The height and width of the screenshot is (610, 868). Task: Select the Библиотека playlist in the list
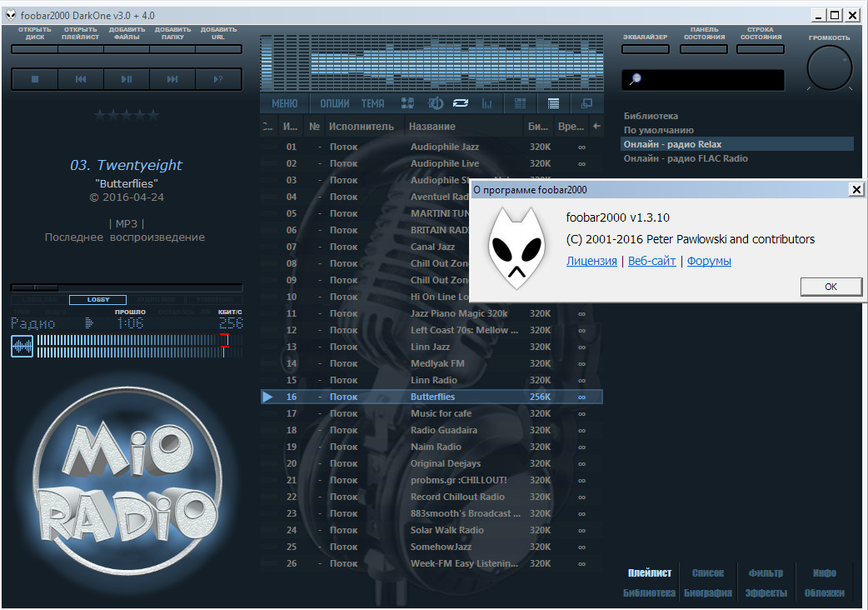pyautogui.click(x=651, y=116)
